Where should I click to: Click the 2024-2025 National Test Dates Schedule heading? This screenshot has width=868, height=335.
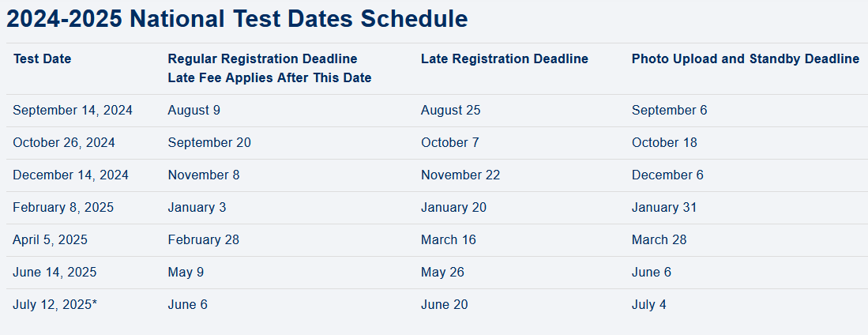pos(237,19)
